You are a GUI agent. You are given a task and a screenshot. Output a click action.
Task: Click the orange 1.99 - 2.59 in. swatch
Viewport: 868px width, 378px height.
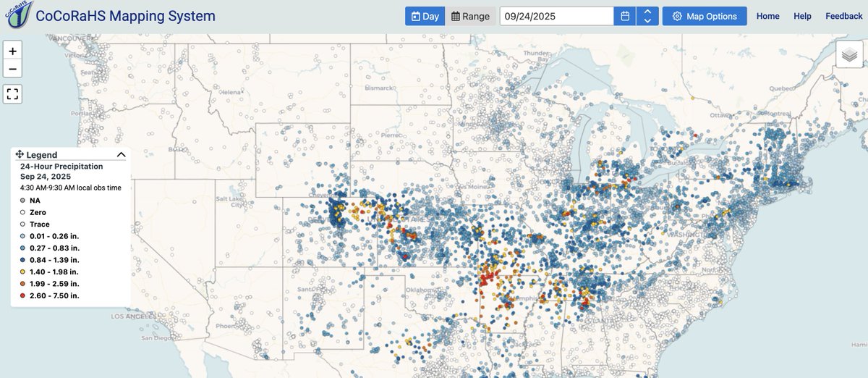click(x=23, y=284)
